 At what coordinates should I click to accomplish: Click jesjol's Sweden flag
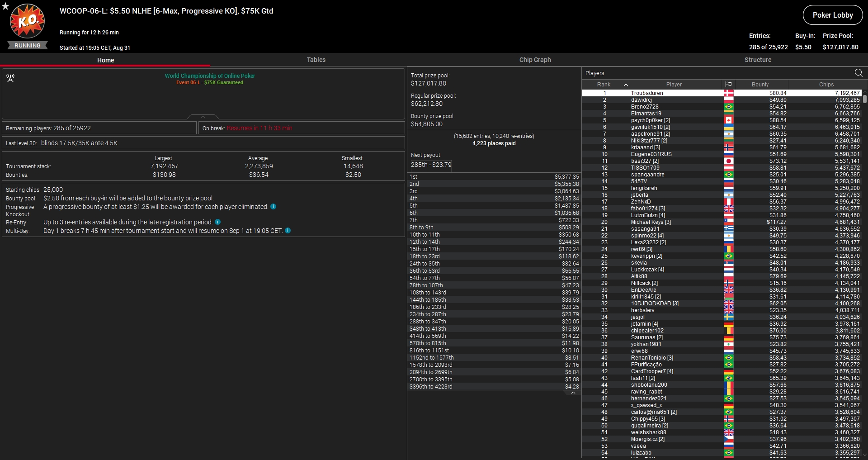(x=728, y=317)
